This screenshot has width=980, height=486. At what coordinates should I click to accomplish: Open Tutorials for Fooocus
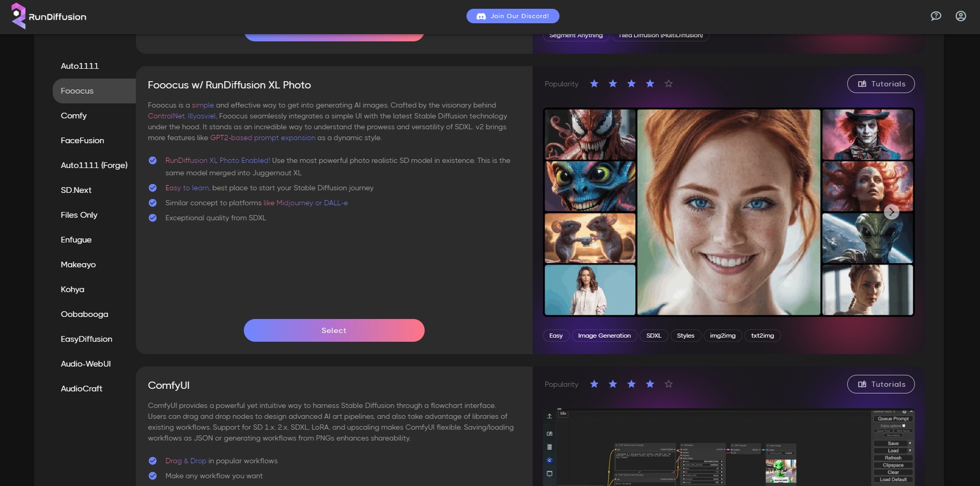[881, 84]
